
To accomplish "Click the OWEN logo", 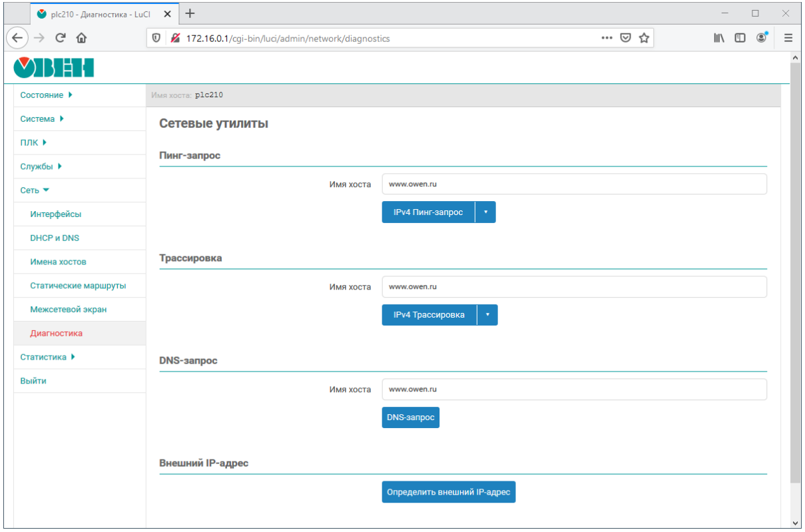I will coord(54,68).
